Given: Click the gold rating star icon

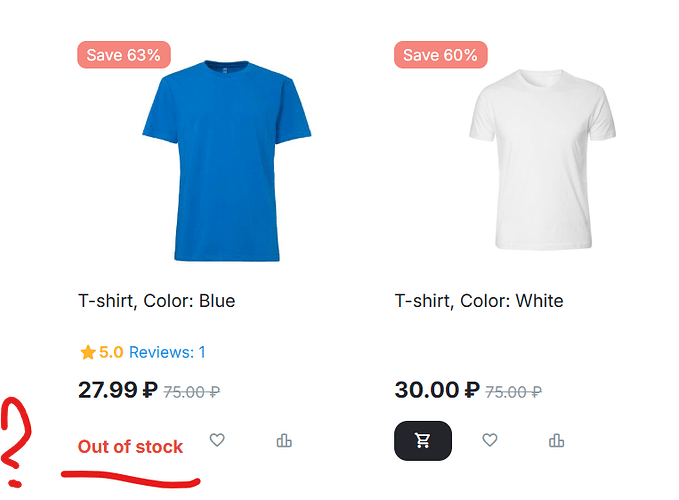Looking at the screenshot, I should tap(87, 352).
